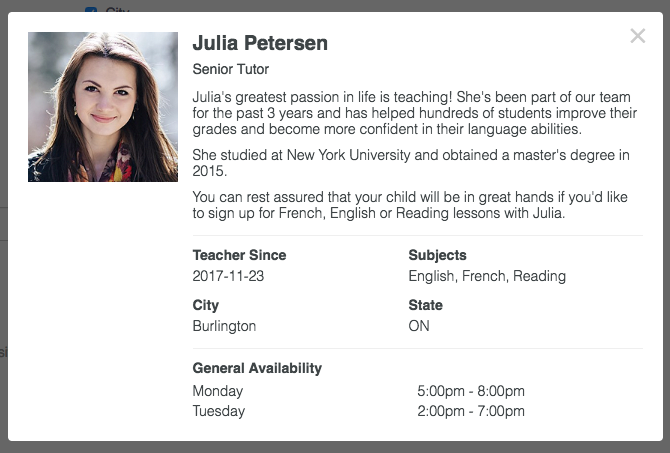The height and width of the screenshot is (453, 670).
Task: Click the Subjects label
Action: point(437,255)
